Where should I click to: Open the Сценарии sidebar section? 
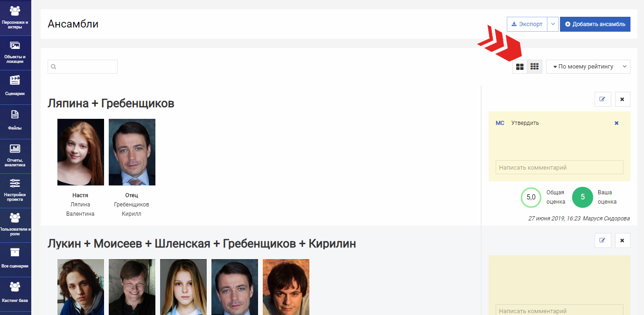tap(15, 87)
